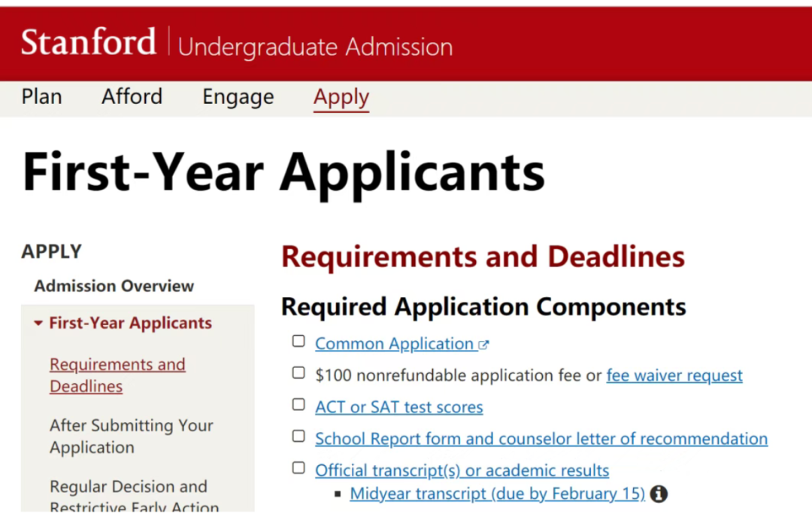Click School Report form and counselor letter link
This screenshot has height=514, width=812.
[x=541, y=439]
